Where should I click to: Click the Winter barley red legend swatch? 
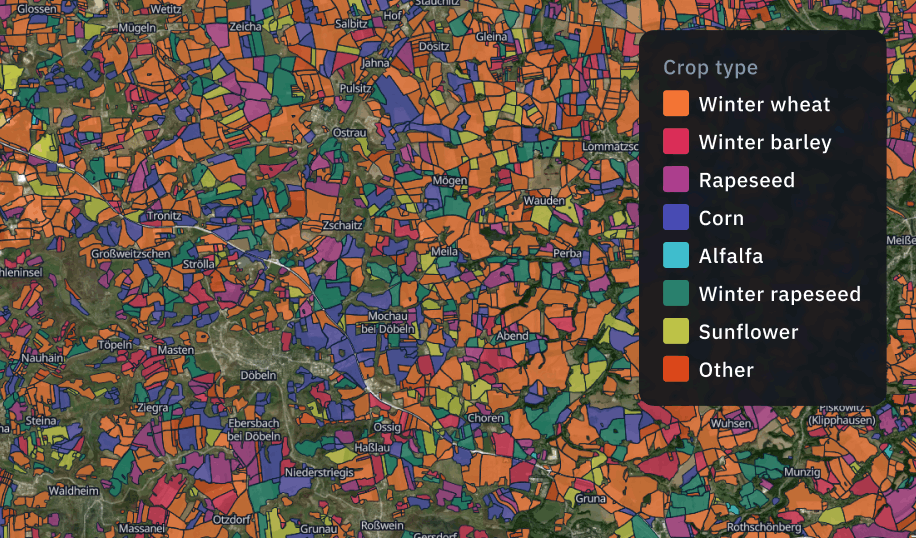coord(676,142)
